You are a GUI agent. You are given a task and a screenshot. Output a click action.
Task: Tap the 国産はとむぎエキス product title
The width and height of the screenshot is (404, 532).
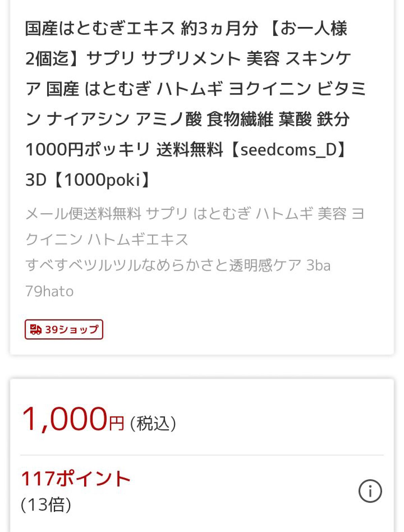coord(100,28)
